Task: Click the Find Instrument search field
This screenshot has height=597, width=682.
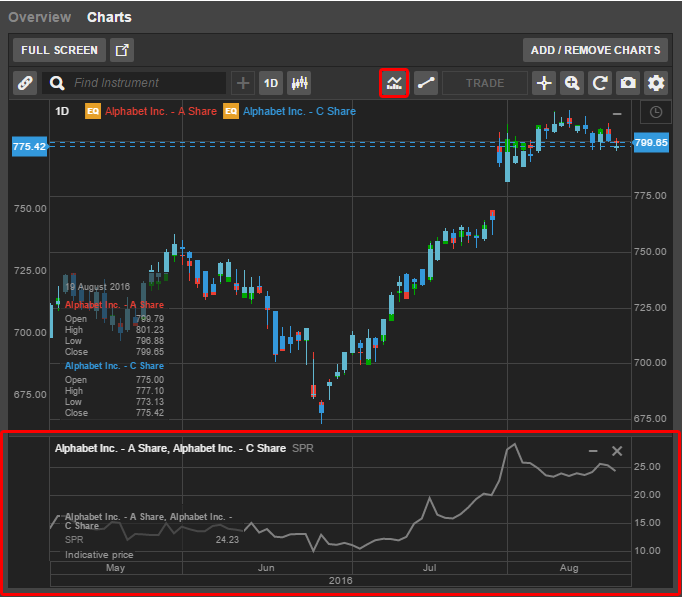Action: click(148, 83)
